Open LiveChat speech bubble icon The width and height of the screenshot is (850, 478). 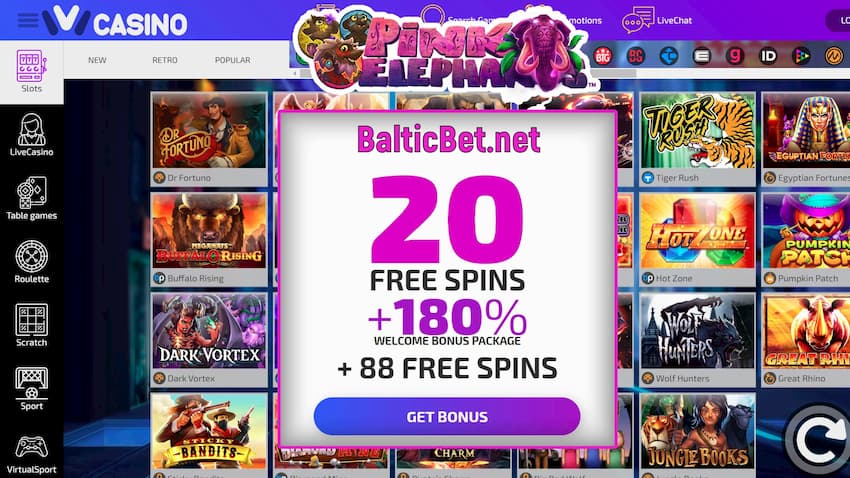[638, 20]
